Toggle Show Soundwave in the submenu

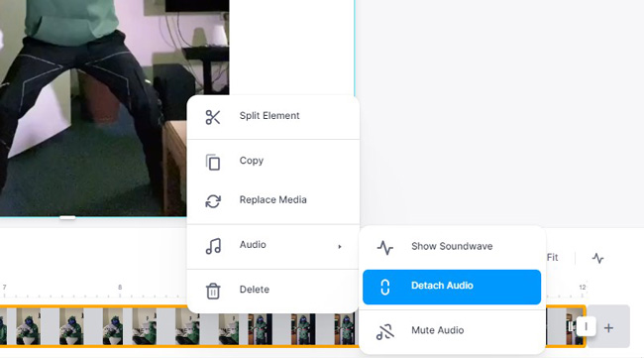[452, 246]
